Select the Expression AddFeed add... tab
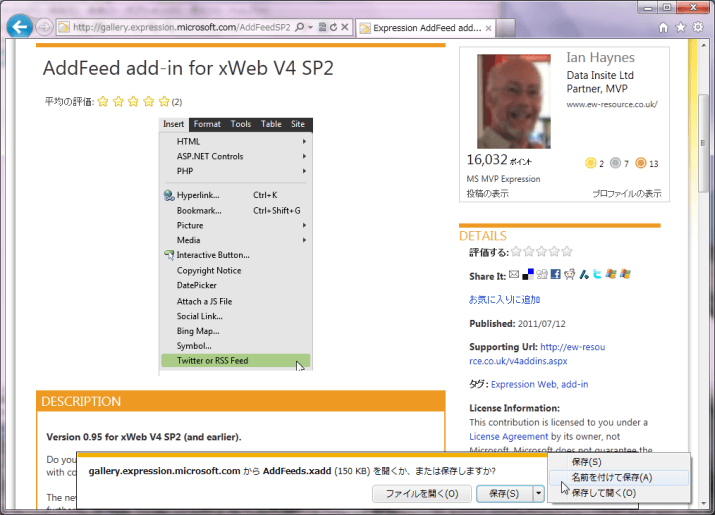Viewport: 715px width, 515px height. click(426, 28)
